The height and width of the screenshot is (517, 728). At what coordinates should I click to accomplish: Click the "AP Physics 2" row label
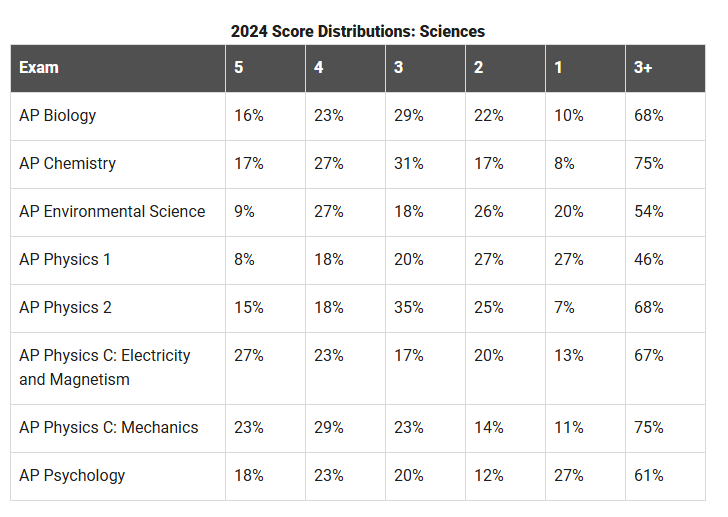(65, 307)
